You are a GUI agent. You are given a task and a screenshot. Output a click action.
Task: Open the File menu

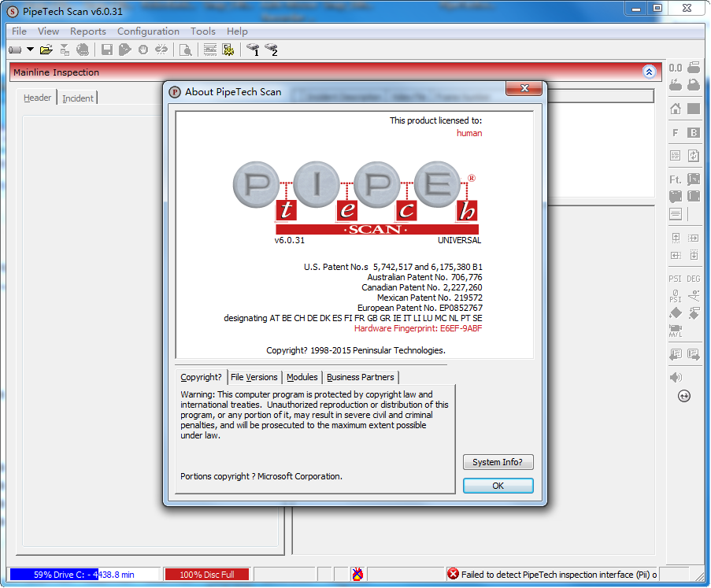click(19, 31)
